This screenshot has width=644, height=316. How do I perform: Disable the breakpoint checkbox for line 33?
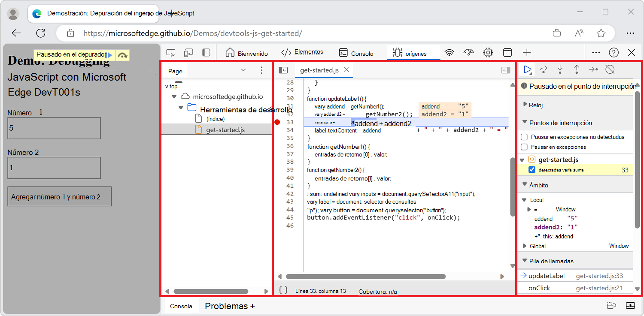tap(532, 169)
